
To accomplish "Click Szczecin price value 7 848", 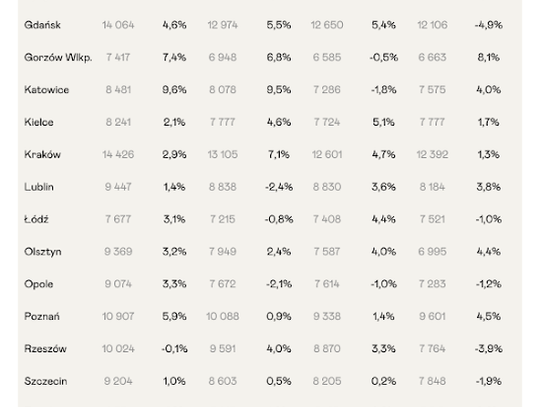I will 432,381.
